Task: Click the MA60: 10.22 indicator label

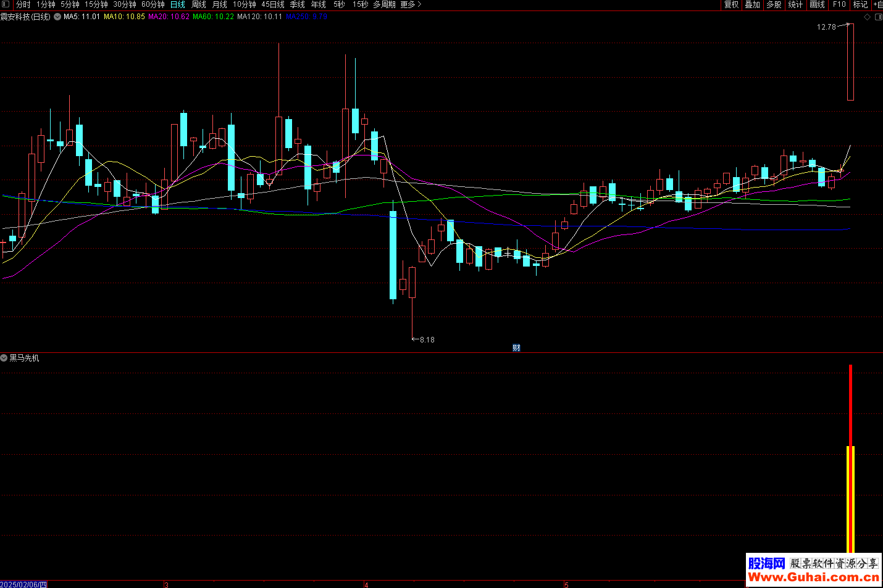Action: coord(213,17)
